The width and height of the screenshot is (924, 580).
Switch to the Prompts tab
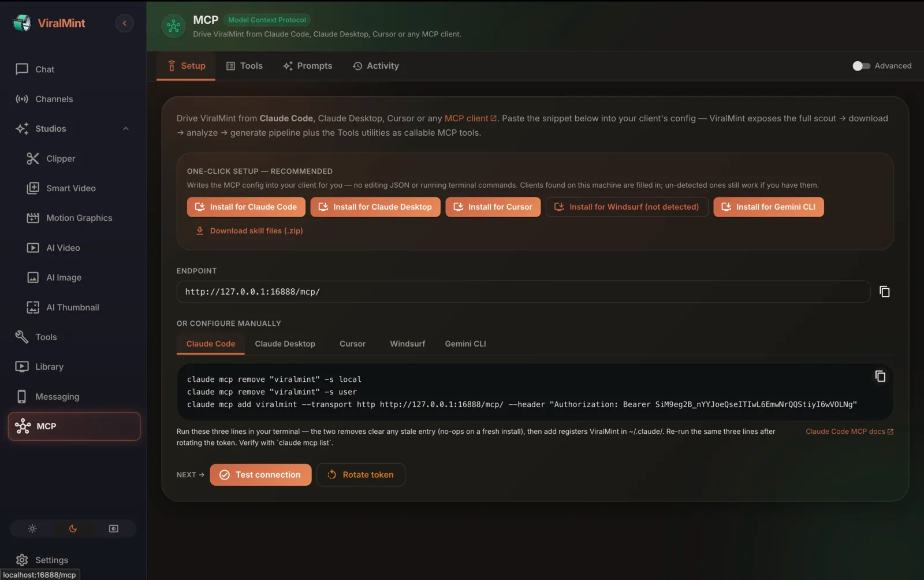pyautogui.click(x=307, y=66)
